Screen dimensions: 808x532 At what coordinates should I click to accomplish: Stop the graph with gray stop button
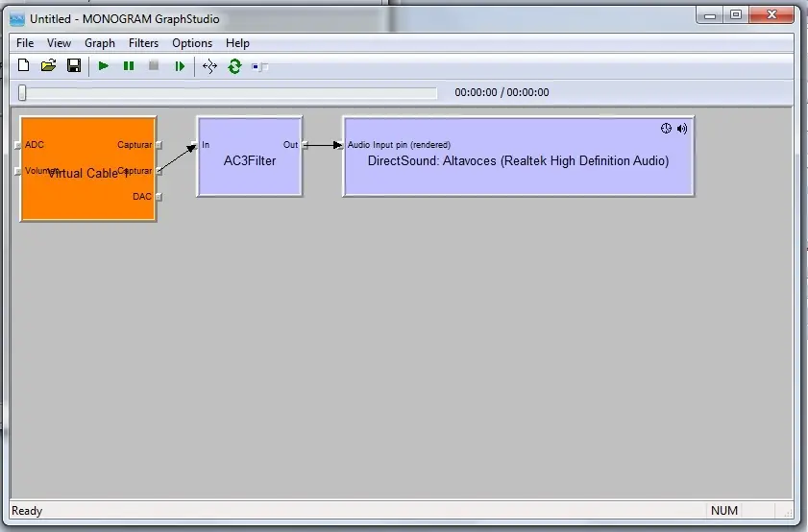coord(154,66)
